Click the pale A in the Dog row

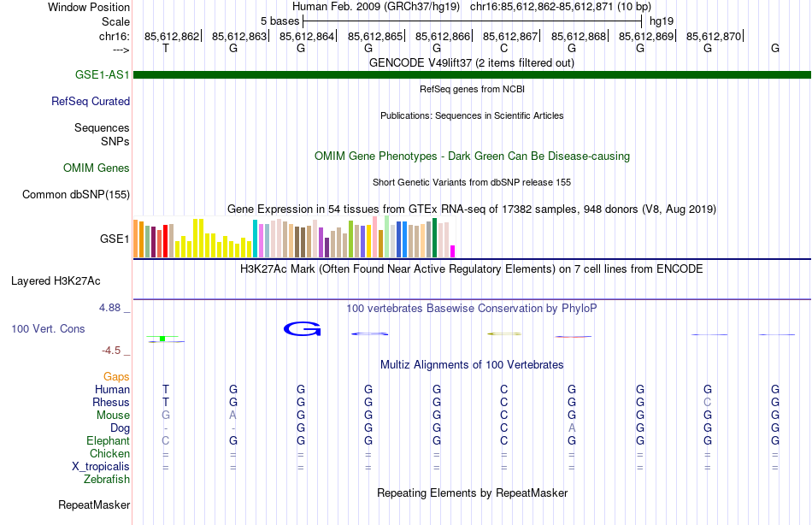click(x=572, y=428)
